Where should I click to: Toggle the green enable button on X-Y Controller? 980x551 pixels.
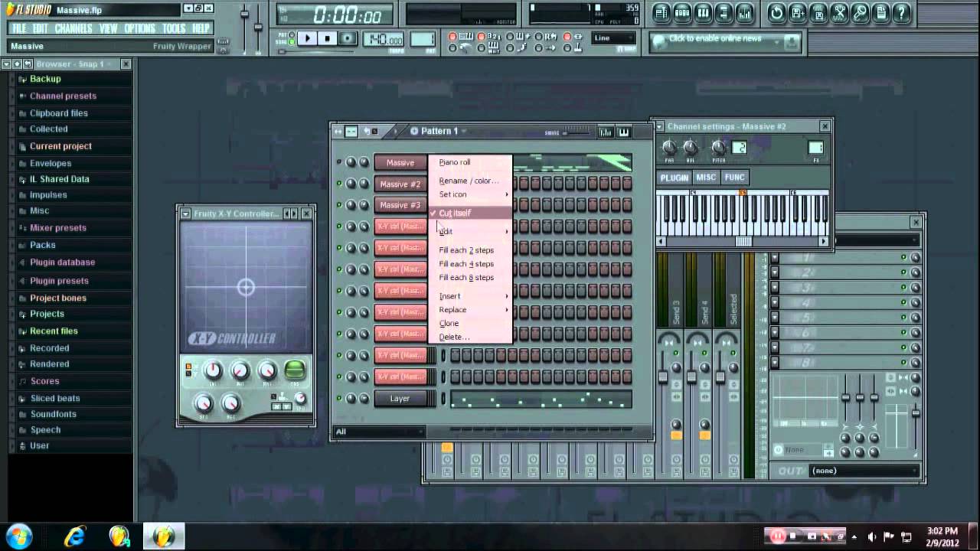295,371
